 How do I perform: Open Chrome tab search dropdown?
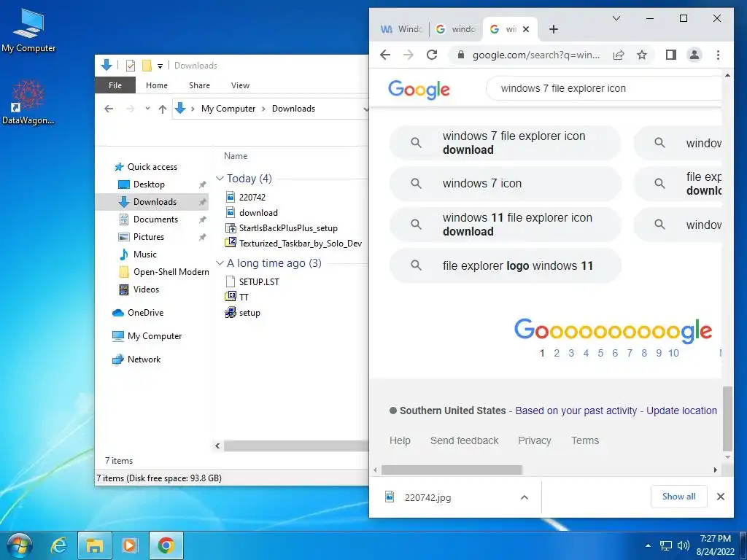pyautogui.click(x=616, y=18)
